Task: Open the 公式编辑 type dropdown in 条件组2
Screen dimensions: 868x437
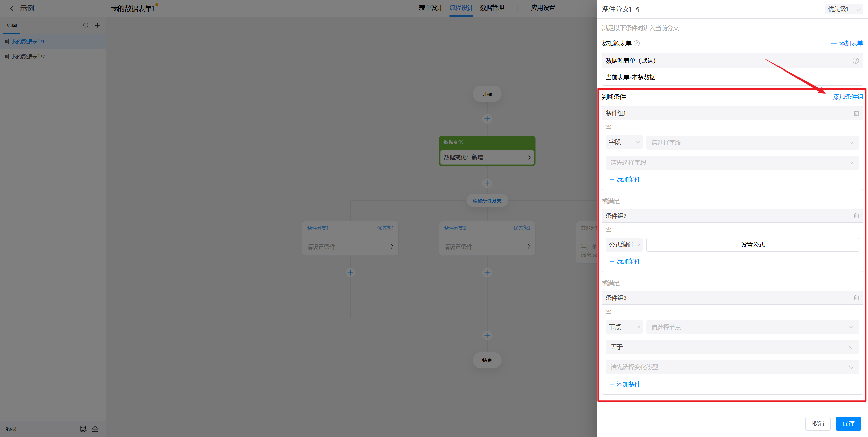Action: 624,245
